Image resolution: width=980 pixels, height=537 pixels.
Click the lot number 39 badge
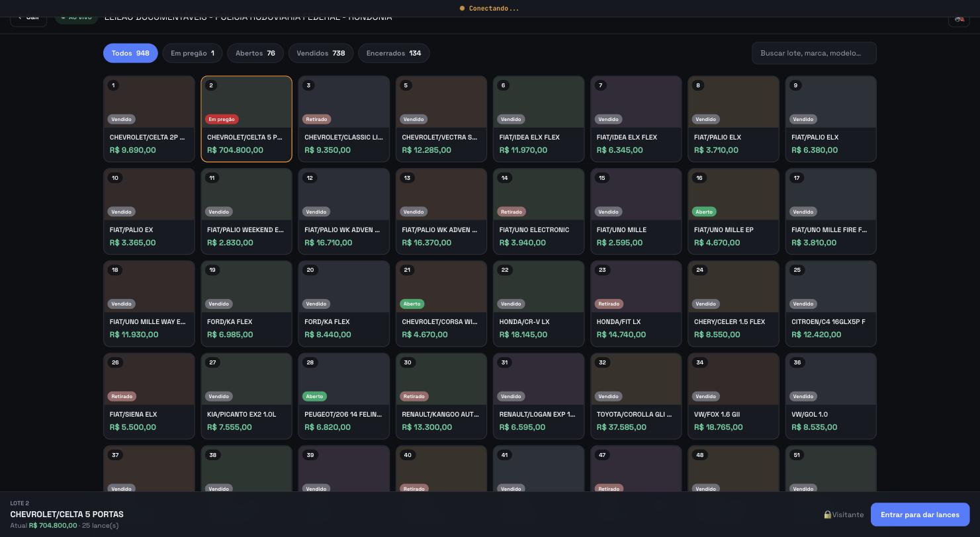(x=310, y=455)
